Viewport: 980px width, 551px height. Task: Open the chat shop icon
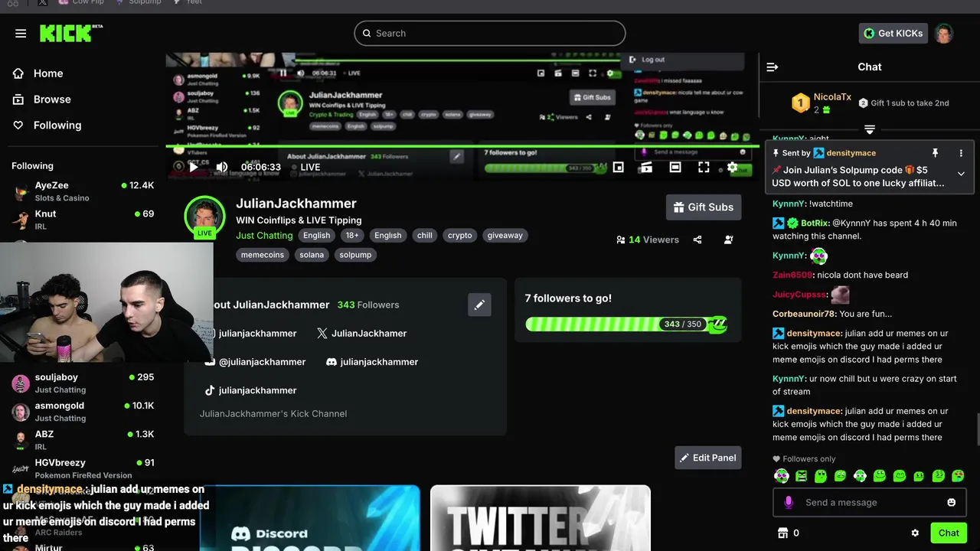coord(782,533)
